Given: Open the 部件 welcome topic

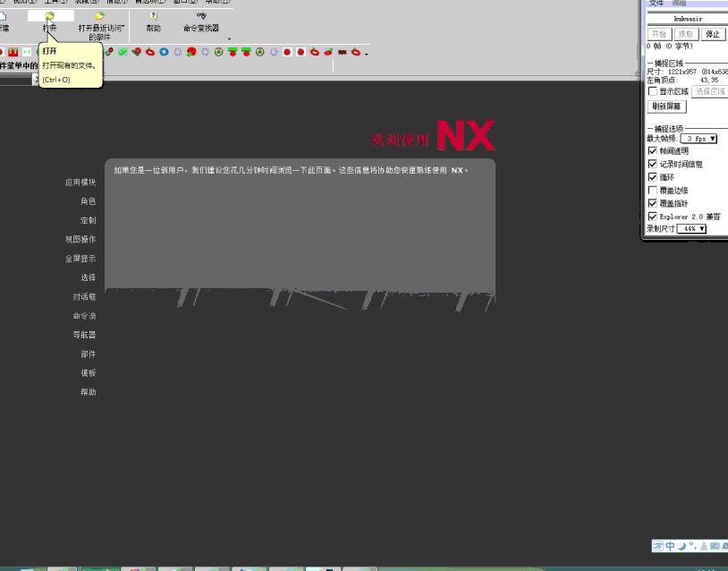Looking at the screenshot, I should (x=89, y=354).
